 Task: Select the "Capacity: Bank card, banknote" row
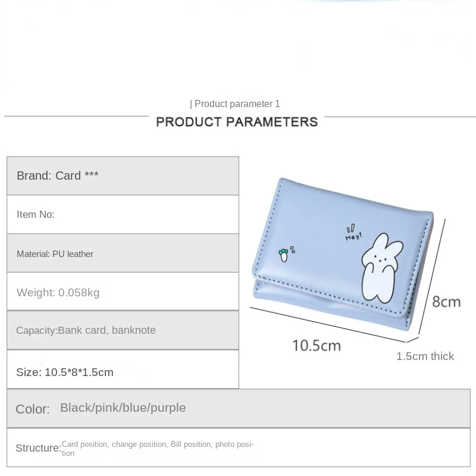(123, 330)
